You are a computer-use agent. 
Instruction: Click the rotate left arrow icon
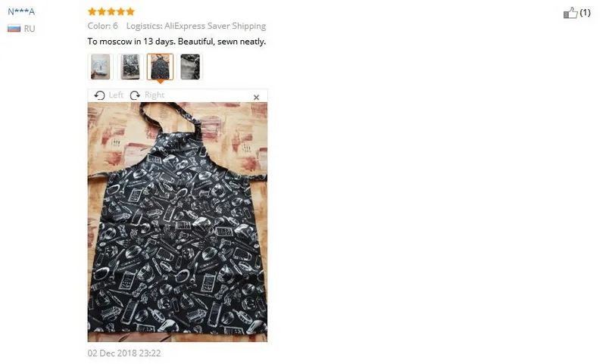99,95
